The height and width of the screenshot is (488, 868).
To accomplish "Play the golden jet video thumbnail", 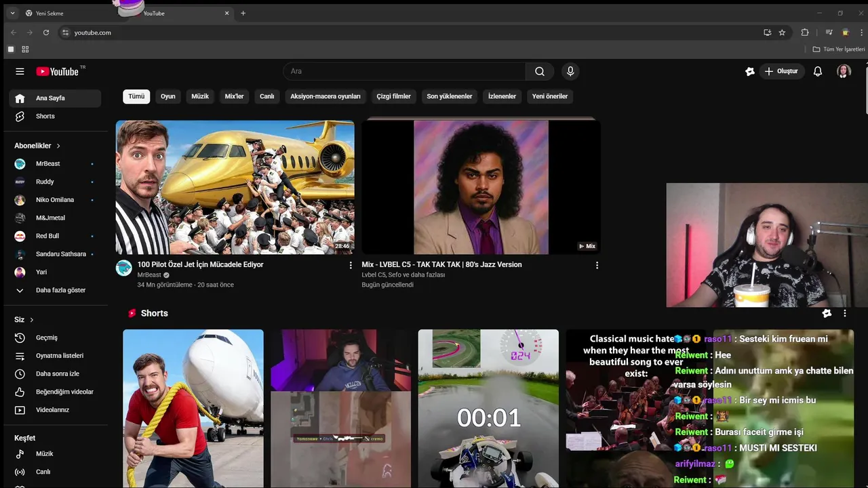I will click(x=235, y=187).
